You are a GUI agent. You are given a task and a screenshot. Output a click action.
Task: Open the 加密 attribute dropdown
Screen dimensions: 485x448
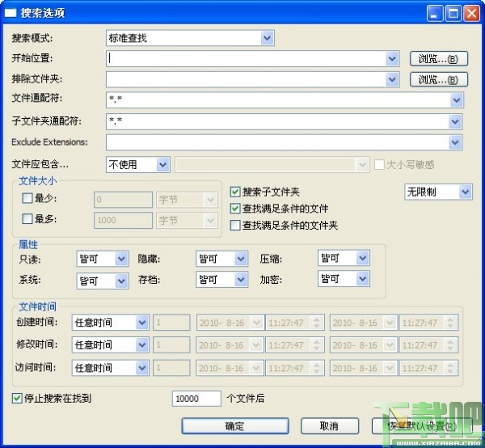pyautogui.click(x=344, y=278)
